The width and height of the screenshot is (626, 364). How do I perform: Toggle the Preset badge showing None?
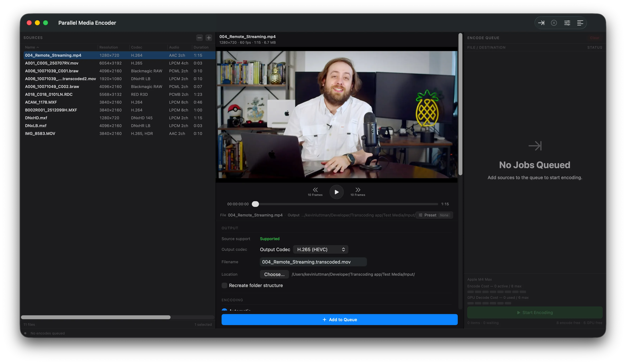434,215
